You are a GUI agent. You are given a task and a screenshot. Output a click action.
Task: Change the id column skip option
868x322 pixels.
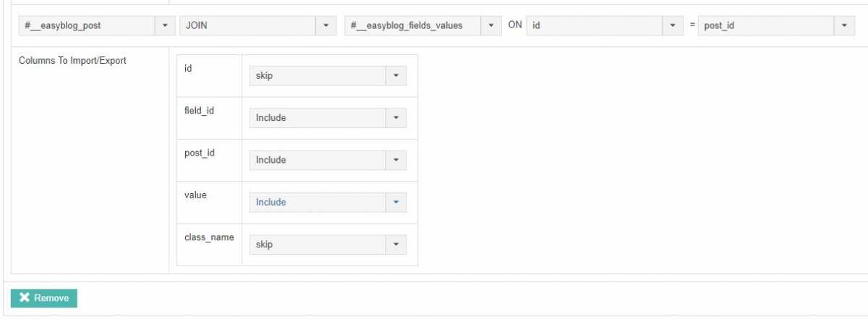pyautogui.click(x=318, y=76)
